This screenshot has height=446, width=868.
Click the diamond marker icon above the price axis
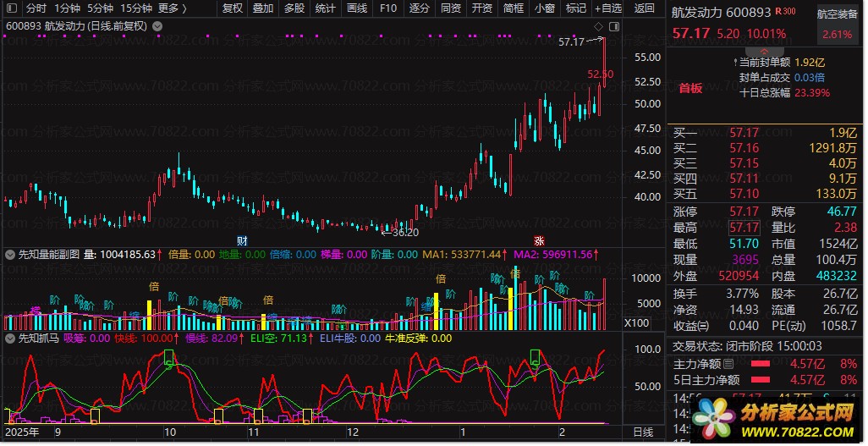point(598,26)
